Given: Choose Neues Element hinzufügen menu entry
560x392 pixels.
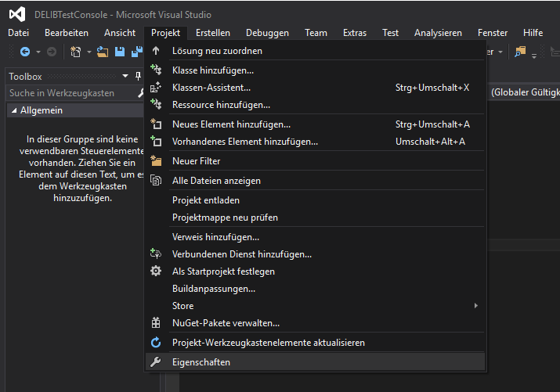Looking at the screenshot, I should tap(231, 124).
